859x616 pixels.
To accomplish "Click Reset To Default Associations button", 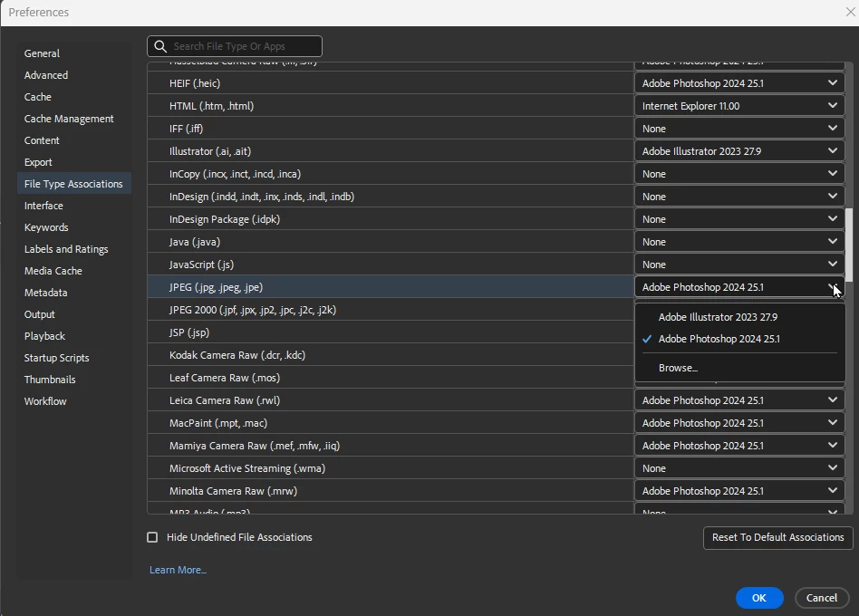I will pyautogui.click(x=778, y=538).
